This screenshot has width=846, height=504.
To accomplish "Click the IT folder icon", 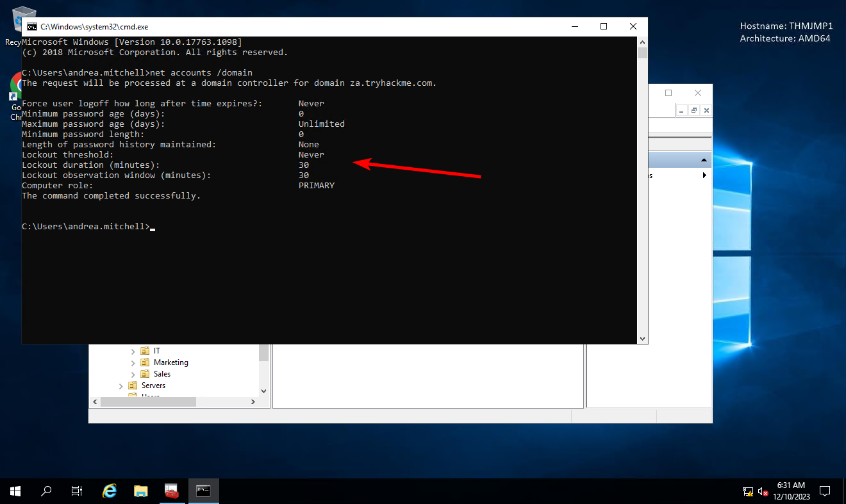I will click(145, 351).
